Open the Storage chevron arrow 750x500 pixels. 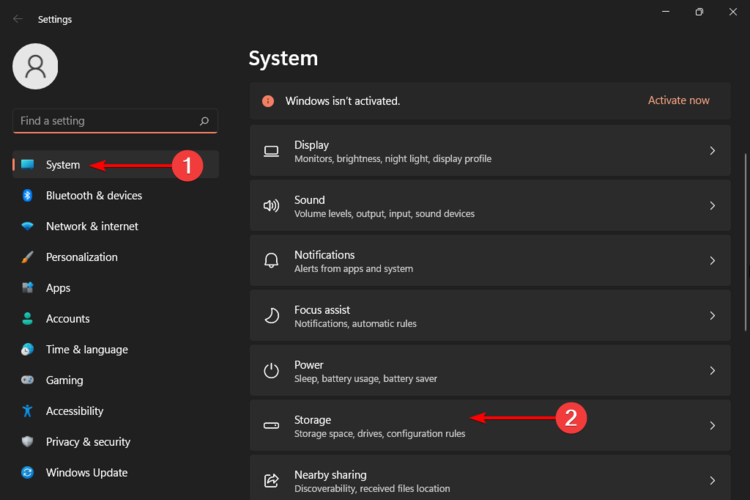pos(712,426)
